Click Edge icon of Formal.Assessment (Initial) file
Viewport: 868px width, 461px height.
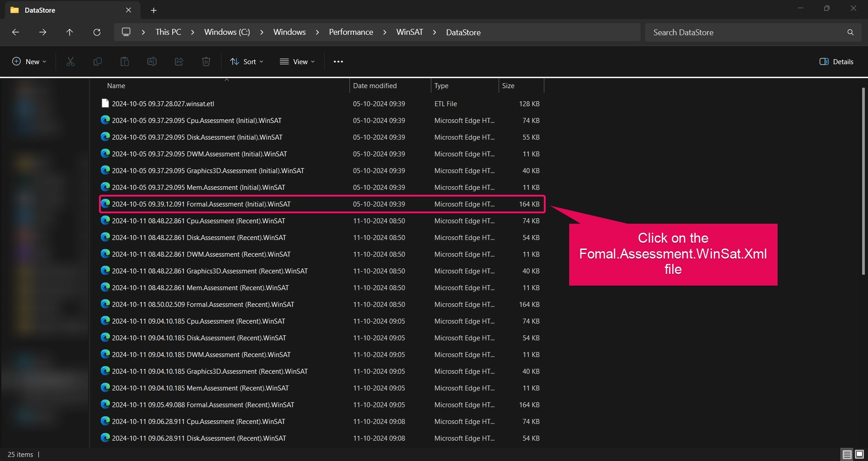(105, 204)
